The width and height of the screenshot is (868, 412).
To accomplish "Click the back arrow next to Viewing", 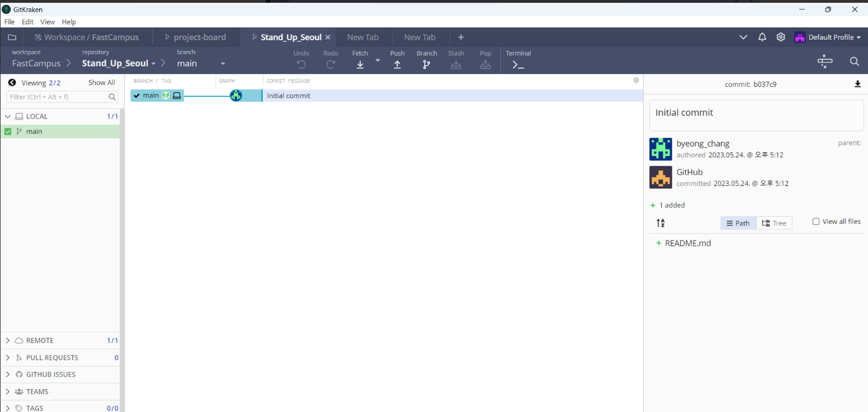I will tap(12, 83).
